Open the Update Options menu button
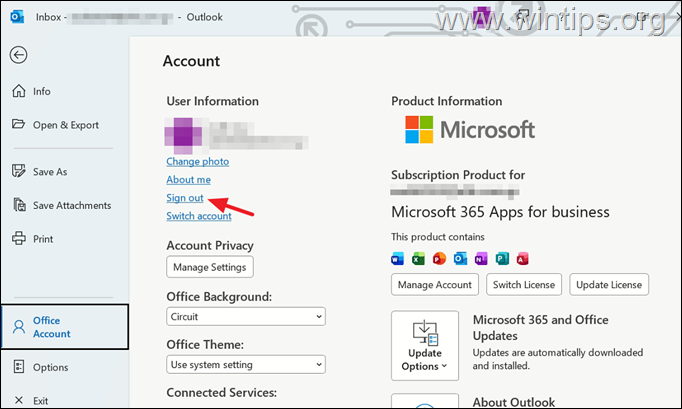 (x=425, y=345)
